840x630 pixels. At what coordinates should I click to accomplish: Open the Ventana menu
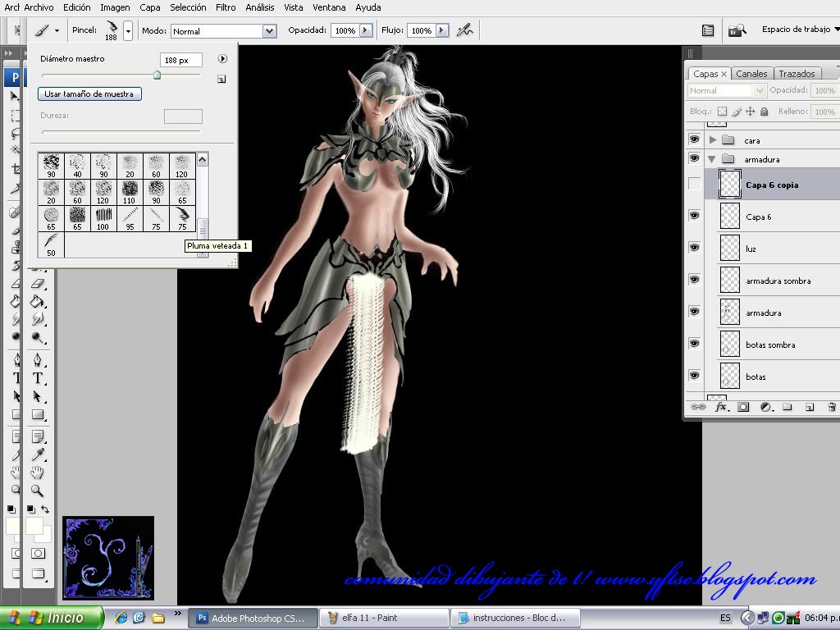[x=329, y=7]
